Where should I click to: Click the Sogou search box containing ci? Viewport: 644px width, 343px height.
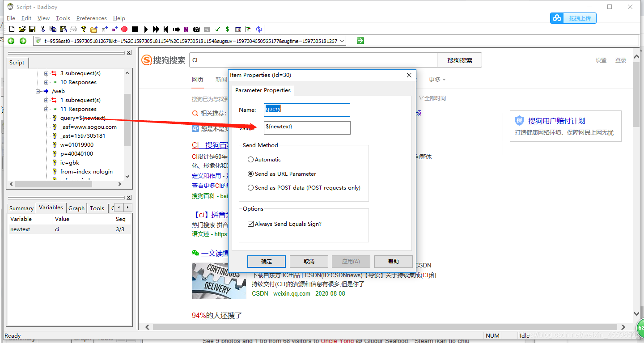point(313,60)
